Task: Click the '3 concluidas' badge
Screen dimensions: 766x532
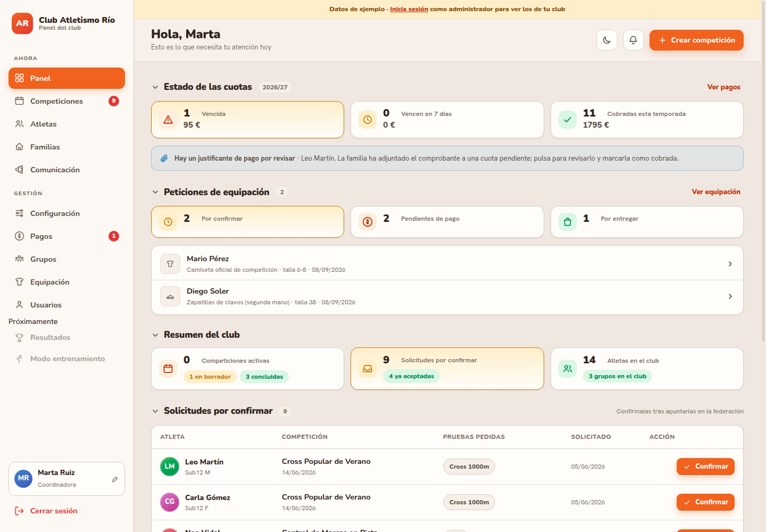Action: pos(264,377)
